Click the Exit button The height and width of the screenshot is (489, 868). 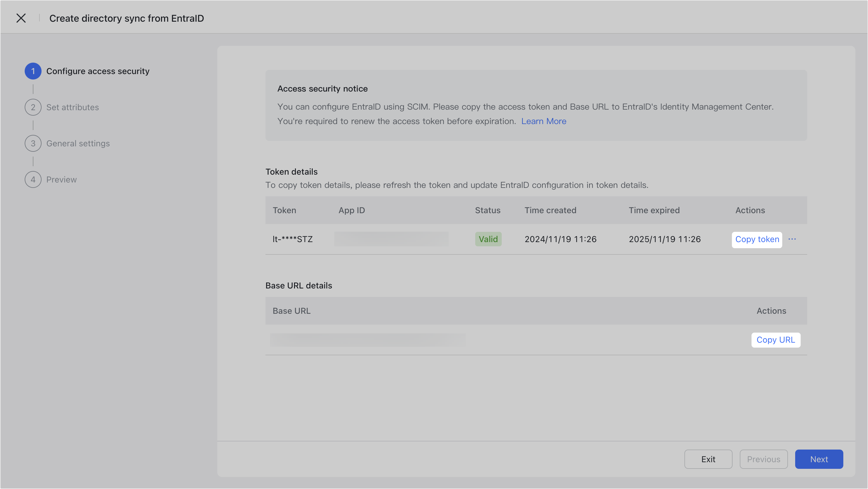708,459
